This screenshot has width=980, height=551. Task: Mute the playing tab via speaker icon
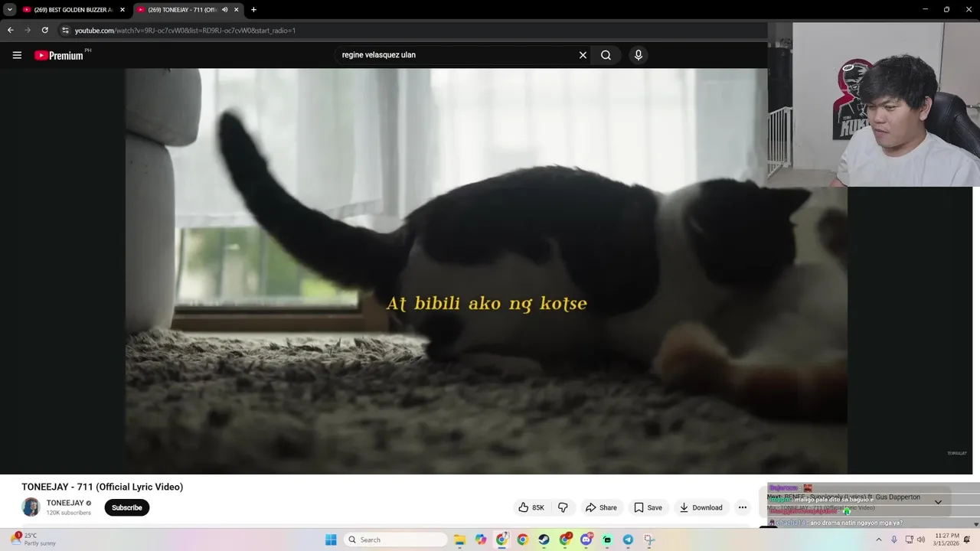pos(224,10)
